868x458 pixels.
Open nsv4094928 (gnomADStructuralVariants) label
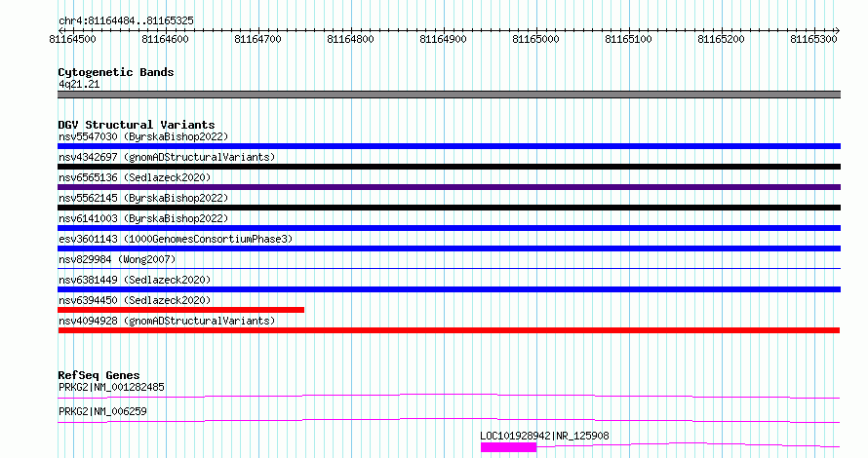(167, 321)
